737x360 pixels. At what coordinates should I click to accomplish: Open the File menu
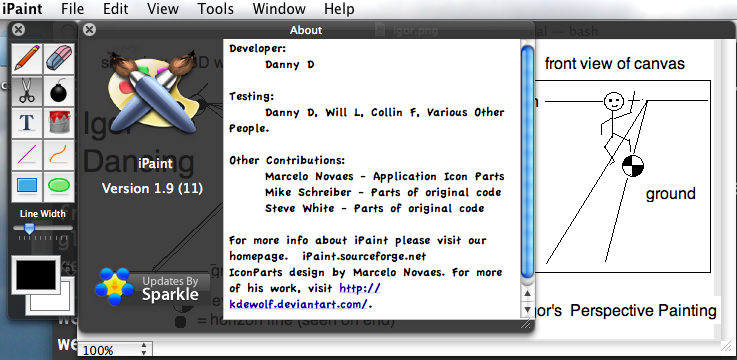[x=72, y=8]
